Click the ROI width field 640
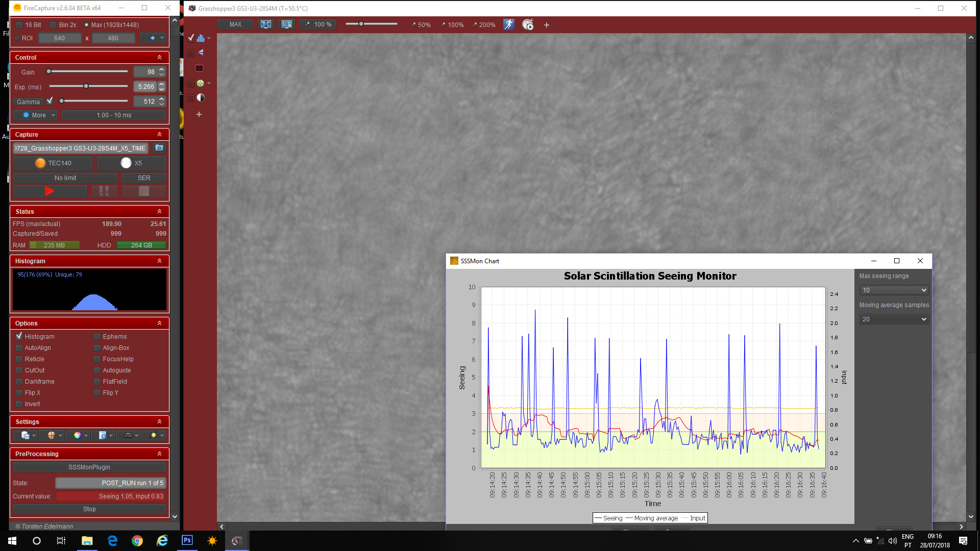Viewport: 980px width, 551px height. click(60, 38)
